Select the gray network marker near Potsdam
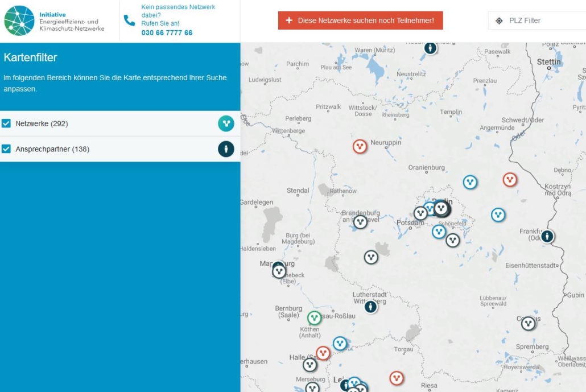 click(420, 213)
